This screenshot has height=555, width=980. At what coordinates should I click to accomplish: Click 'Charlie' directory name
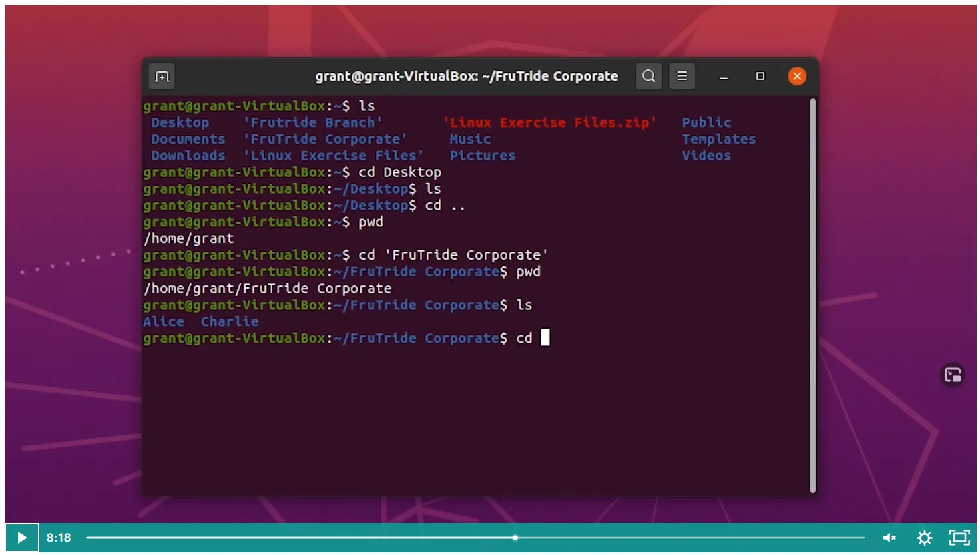[230, 321]
